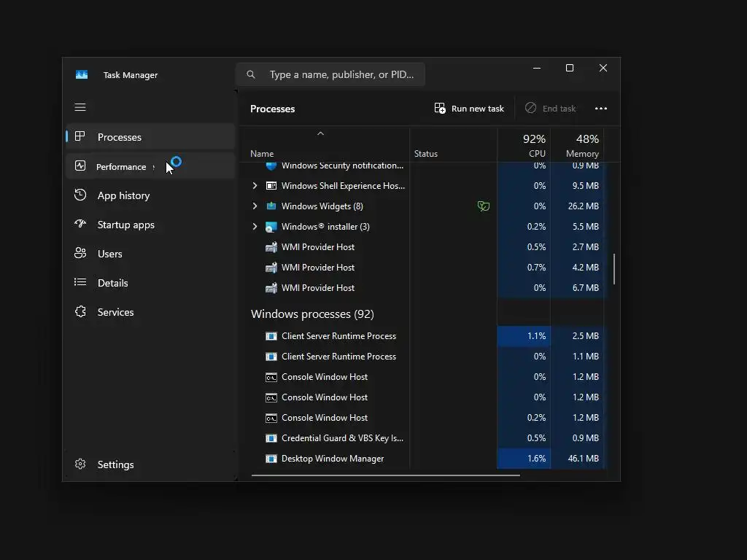Toggle the hamburger navigation menu
This screenshot has height=560, width=747.
coord(80,107)
